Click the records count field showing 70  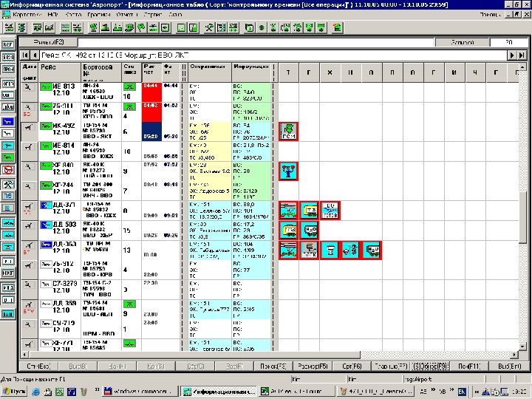point(508,42)
